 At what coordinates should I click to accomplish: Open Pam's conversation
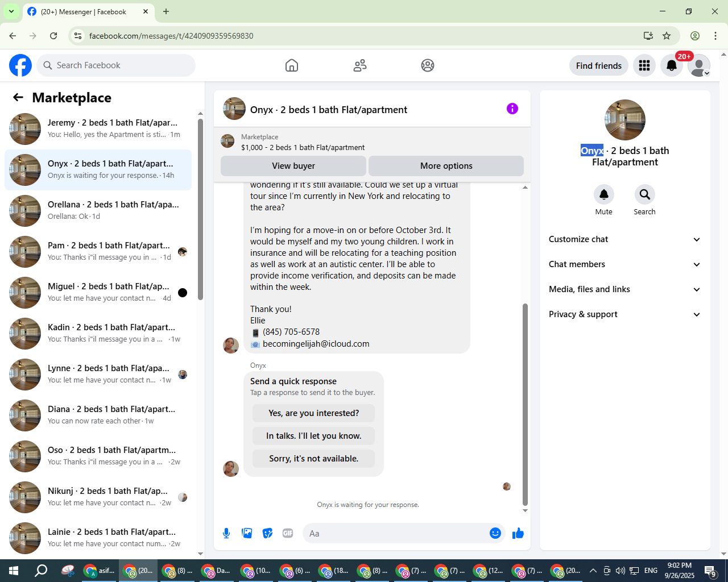[98, 252]
